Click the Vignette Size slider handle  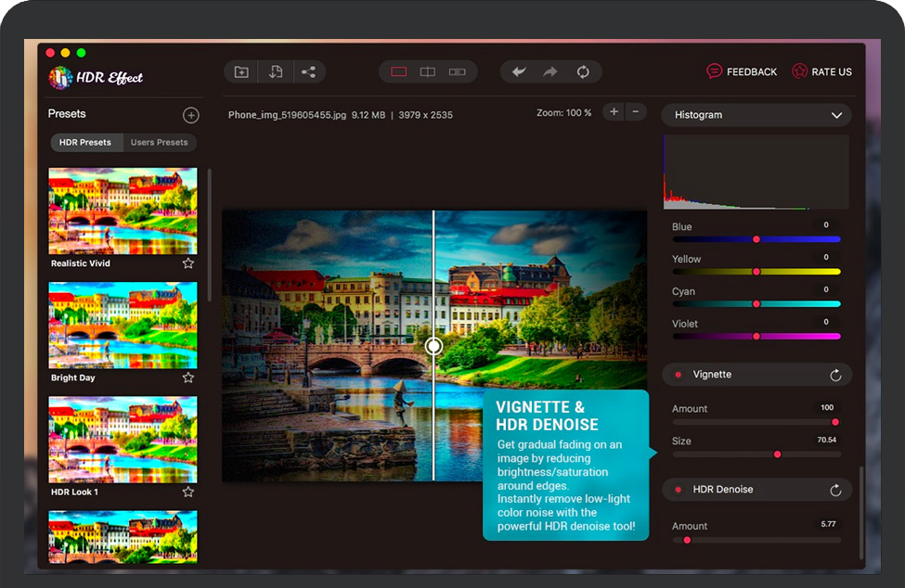777,454
